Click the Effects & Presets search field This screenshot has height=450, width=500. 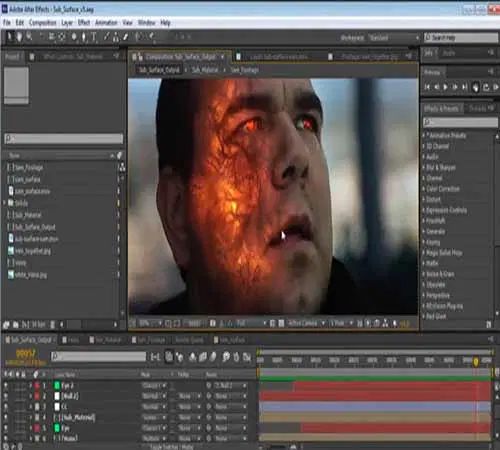[461, 122]
